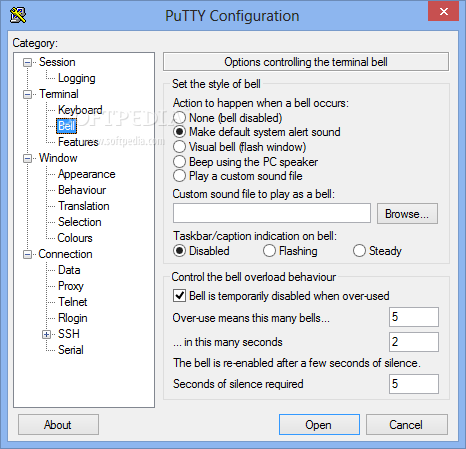Open the Behaviour category

click(82, 190)
